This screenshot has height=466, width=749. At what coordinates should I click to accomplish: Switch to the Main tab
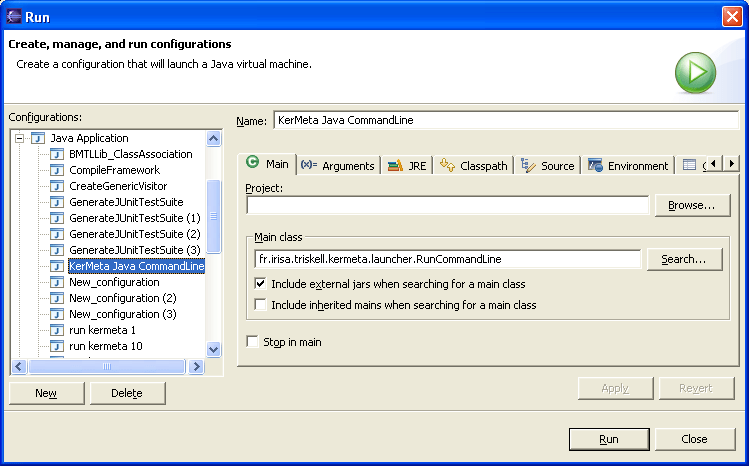pos(267,164)
